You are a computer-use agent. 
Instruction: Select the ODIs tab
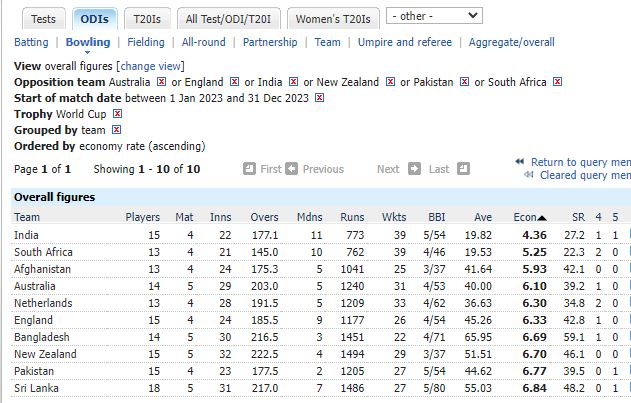coord(95,19)
